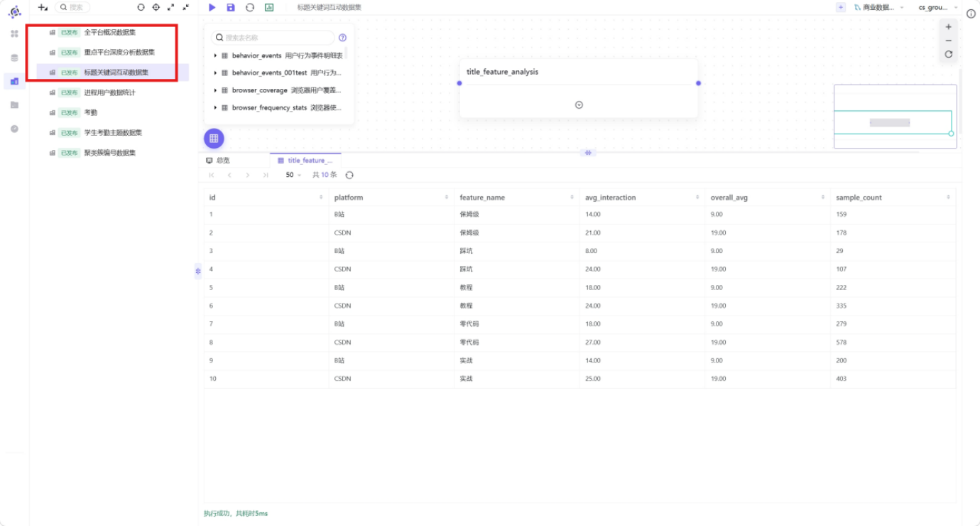980x526 pixels.
Task: Click the small plus button near 商业数据
Action: (x=841, y=7)
